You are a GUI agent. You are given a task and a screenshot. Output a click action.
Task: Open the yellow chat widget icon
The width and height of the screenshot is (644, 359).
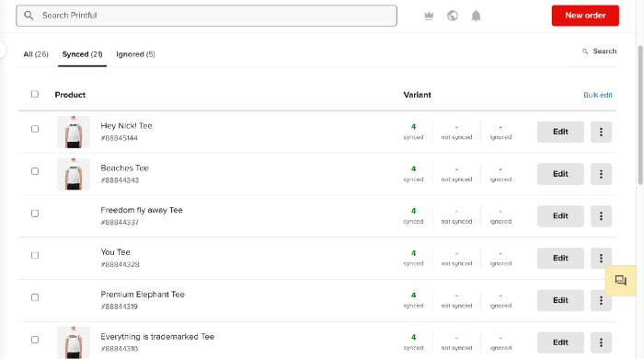[621, 281]
